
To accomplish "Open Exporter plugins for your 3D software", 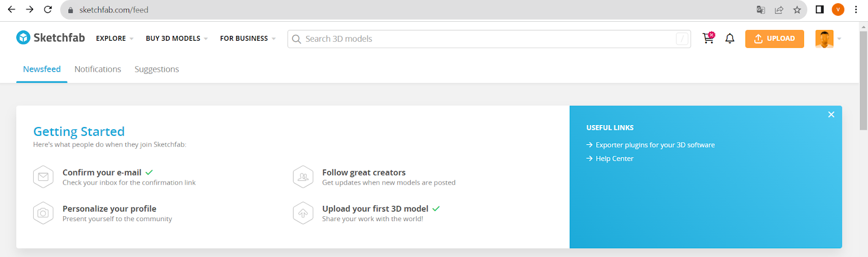I will (655, 145).
